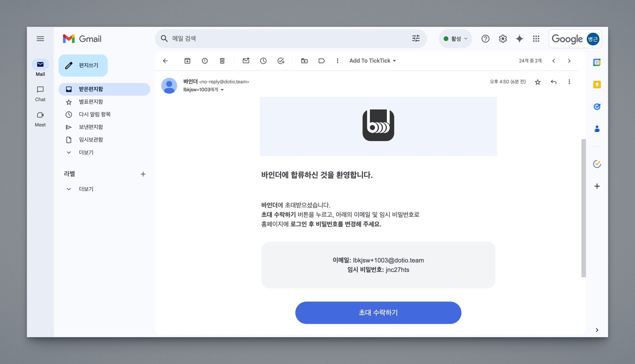The image size is (635, 364).
Task: Open the Google account avatar 병근
Action: (593, 39)
